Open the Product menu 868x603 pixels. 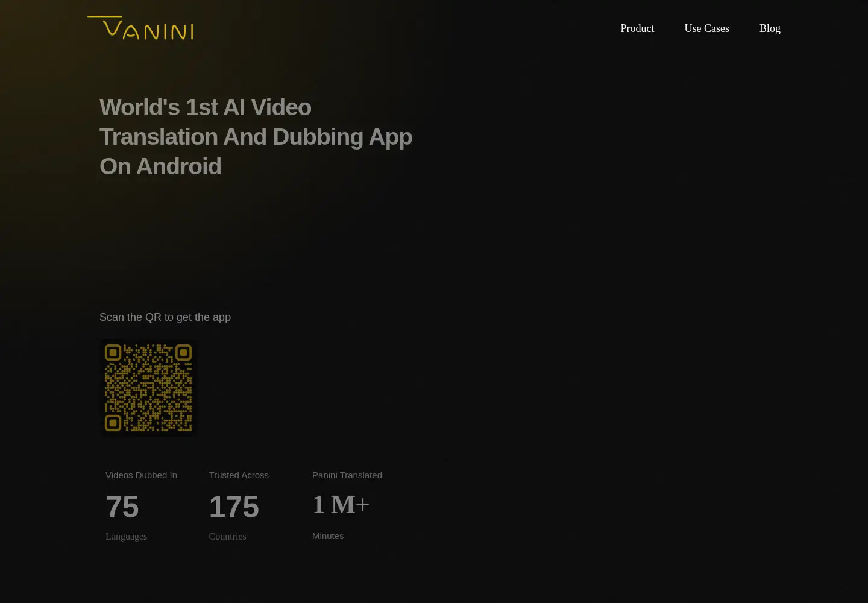pos(637,28)
